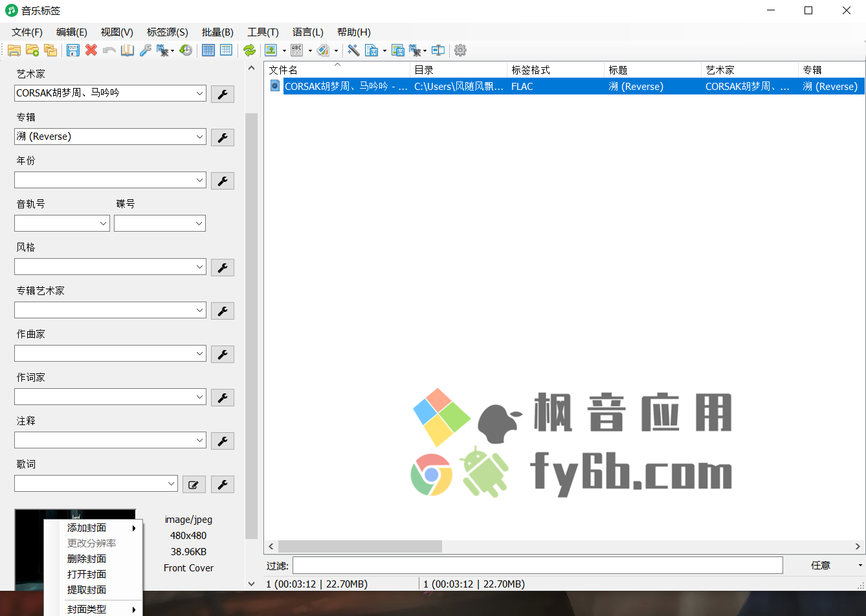866x616 pixels.
Task: Choose 添加封面 in context menu
Action: pos(93,528)
